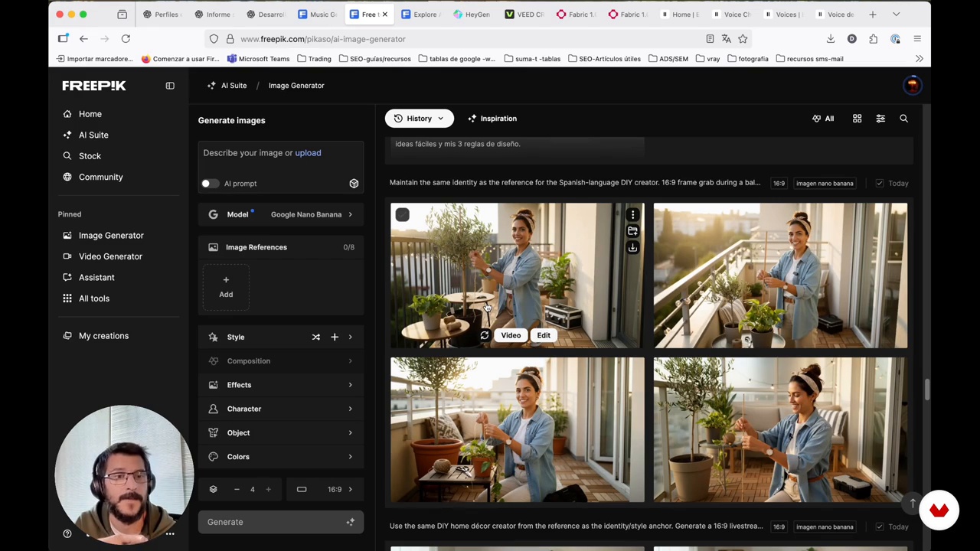Open the History dropdown
980x551 pixels.
point(419,119)
